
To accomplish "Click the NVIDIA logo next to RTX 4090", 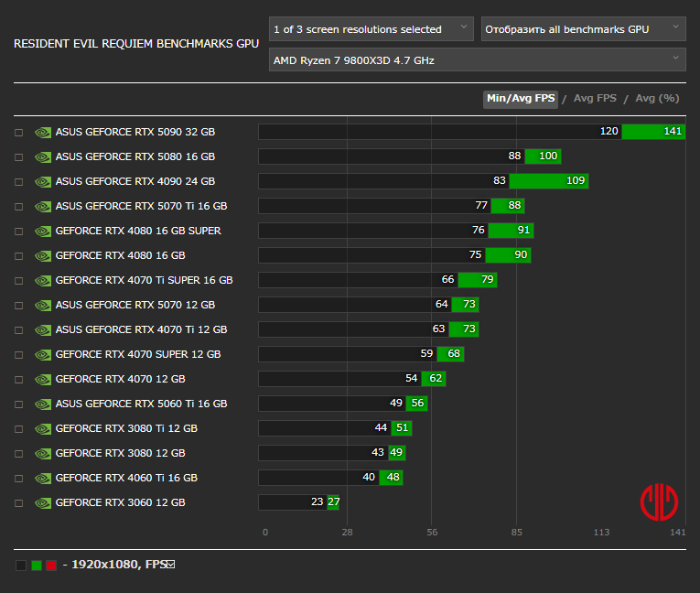I will pyautogui.click(x=42, y=181).
